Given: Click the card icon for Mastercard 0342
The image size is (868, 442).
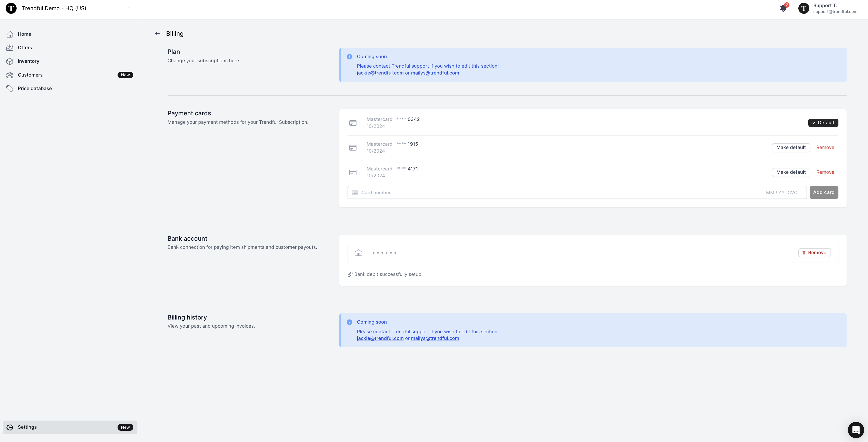Looking at the screenshot, I should 353,123.
